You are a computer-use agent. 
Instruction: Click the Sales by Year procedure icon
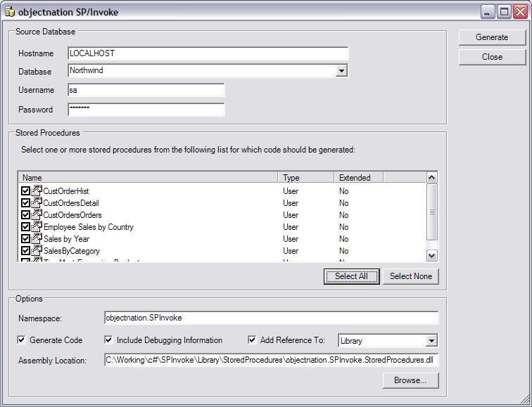click(x=37, y=238)
